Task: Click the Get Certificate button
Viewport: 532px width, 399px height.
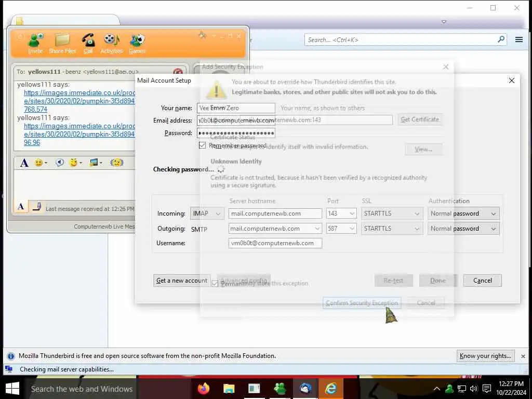Action: click(420, 119)
